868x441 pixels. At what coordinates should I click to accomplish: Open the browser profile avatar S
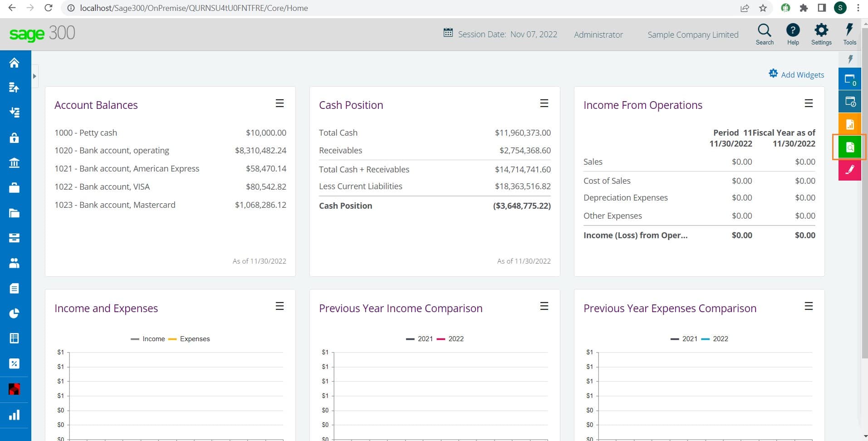840,8
